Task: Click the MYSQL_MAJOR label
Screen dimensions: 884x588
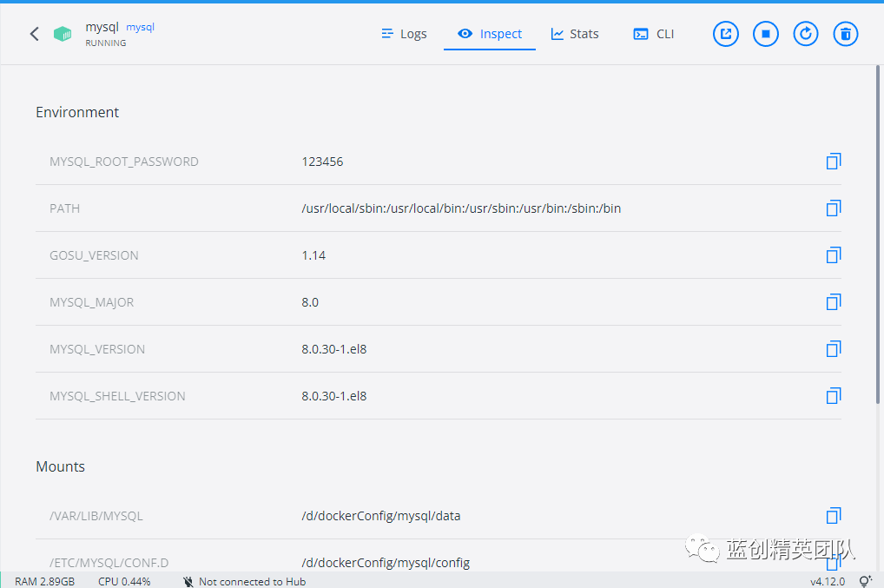Action: pos(92,302)
